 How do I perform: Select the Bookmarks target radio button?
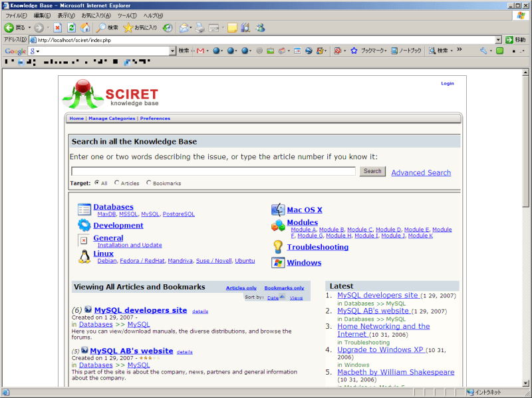(x=149, y=182)
